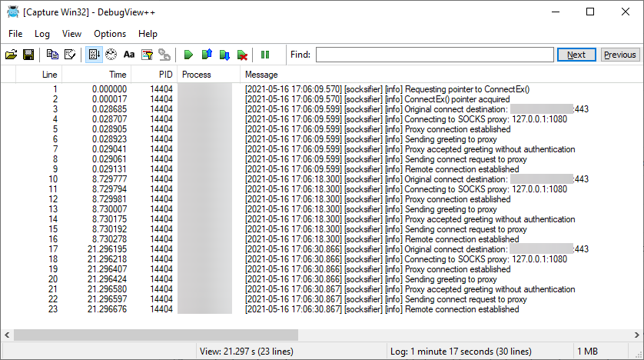Click the PID column header
Viewport: 644px width, 360px height.
coord(154,75)
